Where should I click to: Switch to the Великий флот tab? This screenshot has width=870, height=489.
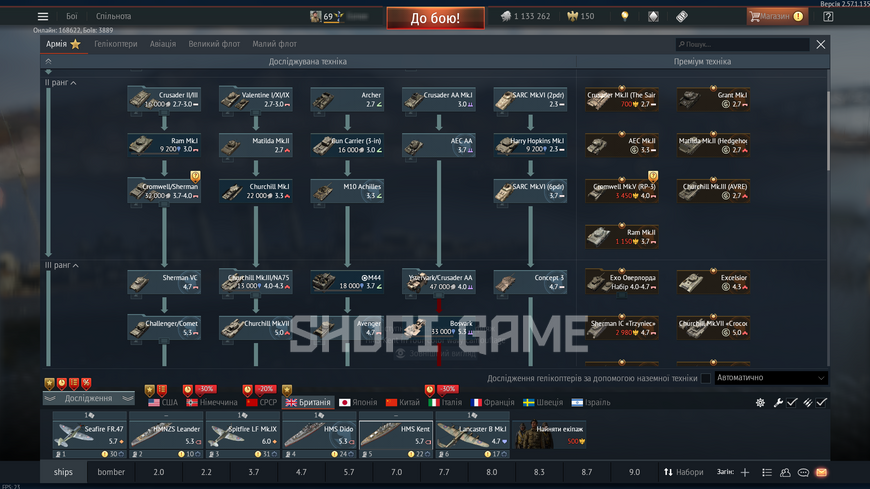click(214, 44)
